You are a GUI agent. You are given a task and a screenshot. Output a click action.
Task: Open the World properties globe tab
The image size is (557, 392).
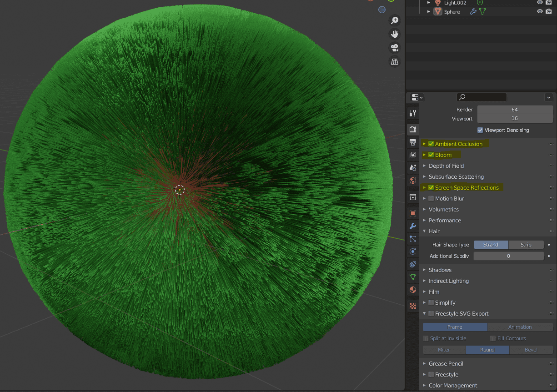[413, 181]
